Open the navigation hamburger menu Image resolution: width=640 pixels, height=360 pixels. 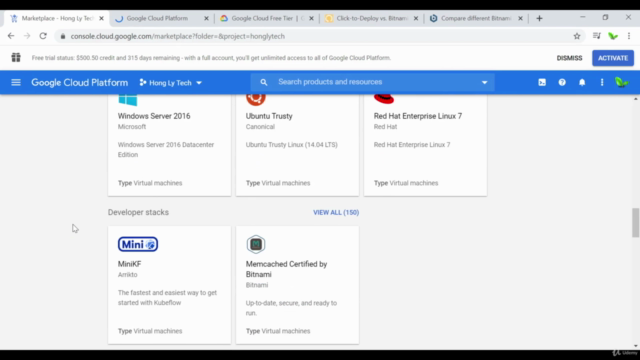click(16, 82)
